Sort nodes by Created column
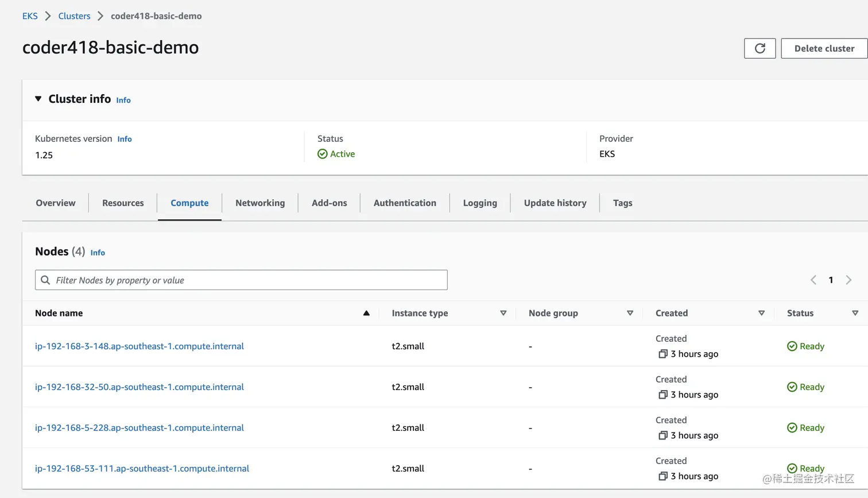Viewport: 868px width, 498px height. (x=761, y=313)
